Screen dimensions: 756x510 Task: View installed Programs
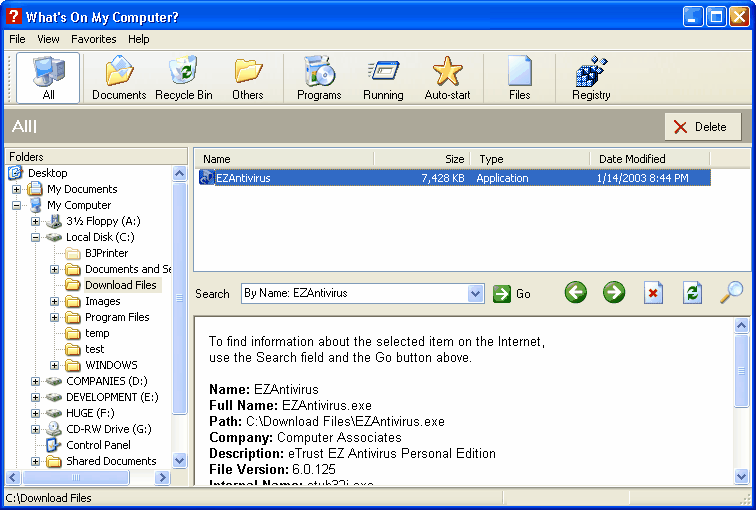tap(319, 78)
